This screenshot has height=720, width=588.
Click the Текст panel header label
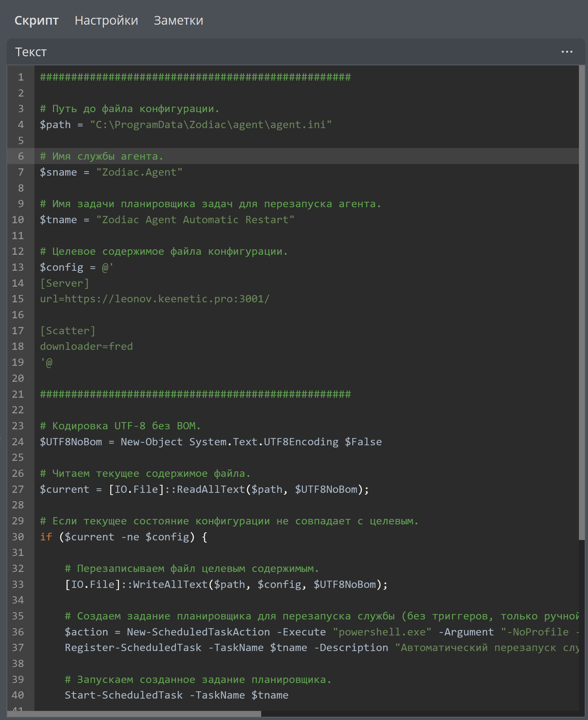pos(31,52)
